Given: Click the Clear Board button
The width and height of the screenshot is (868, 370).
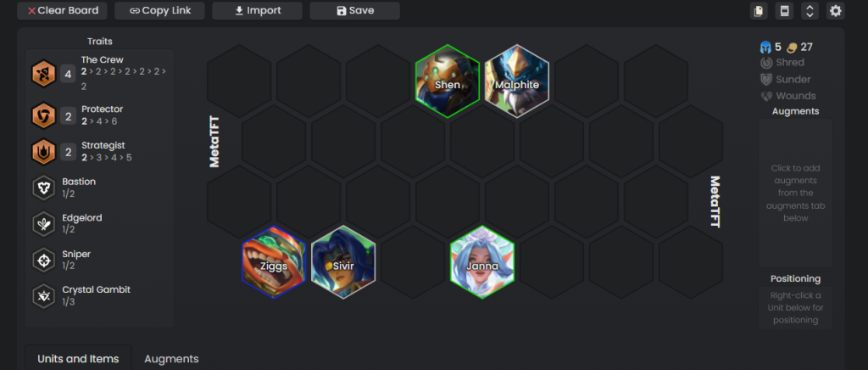Looking at the screenshot, I should pos(63,10).
